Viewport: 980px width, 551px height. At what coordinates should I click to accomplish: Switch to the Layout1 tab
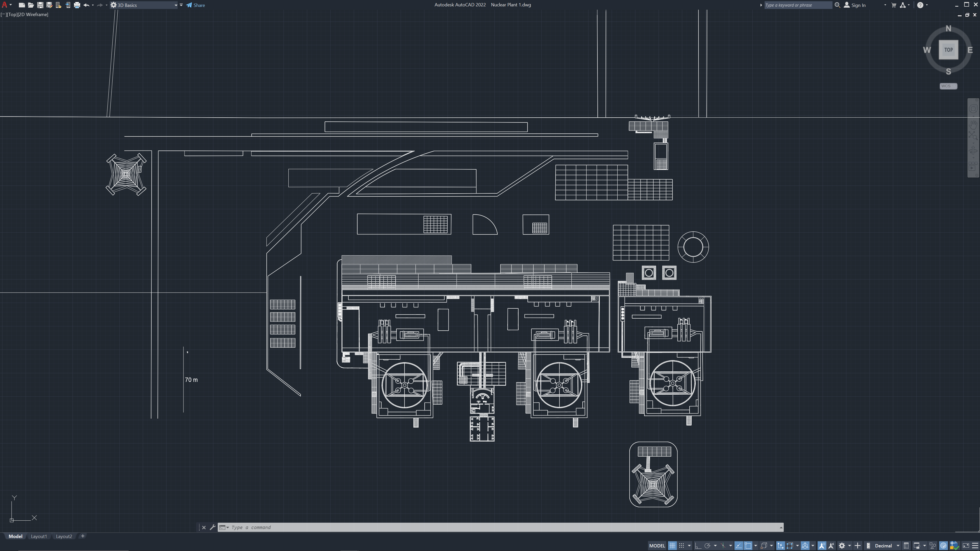(39, 536)
